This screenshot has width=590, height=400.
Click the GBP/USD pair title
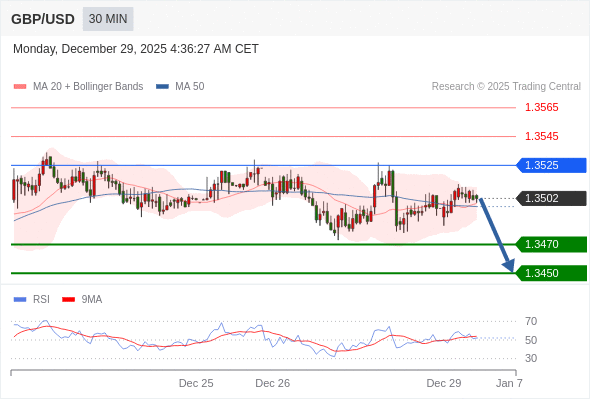point(43,19)
